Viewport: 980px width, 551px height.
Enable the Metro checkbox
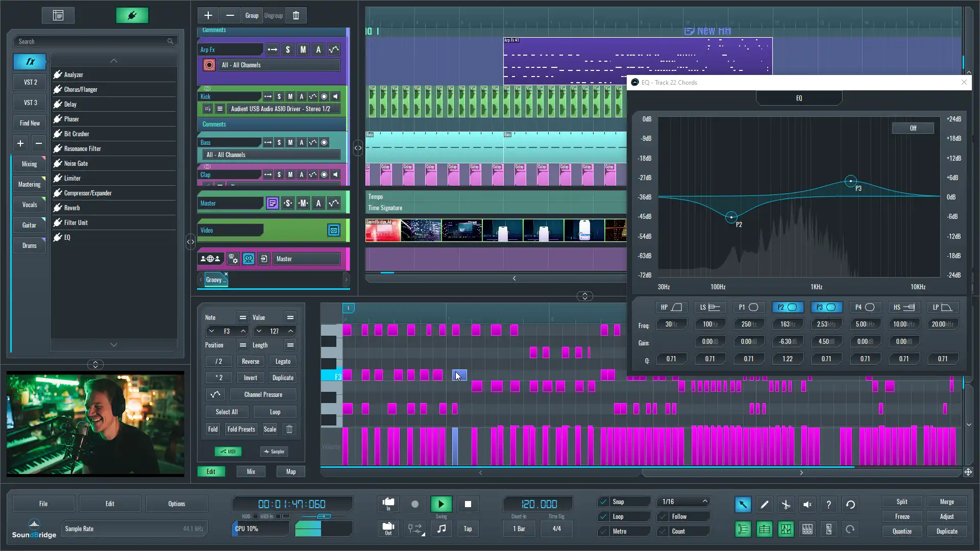604,532
